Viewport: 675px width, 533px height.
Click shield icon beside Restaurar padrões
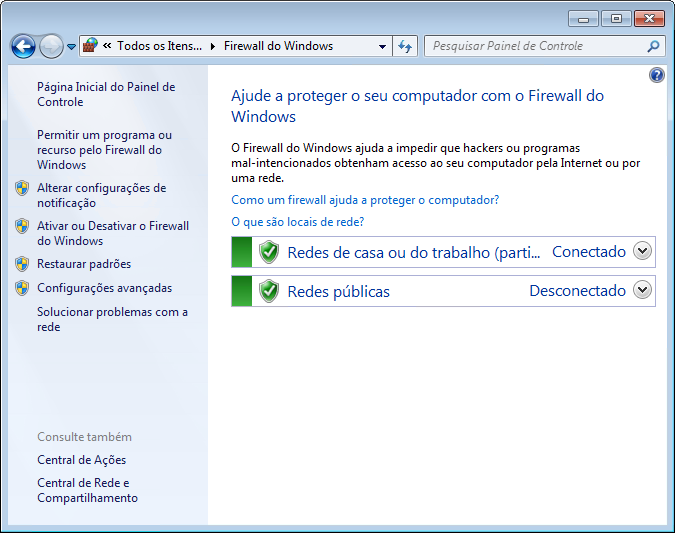tap(22, 264)
